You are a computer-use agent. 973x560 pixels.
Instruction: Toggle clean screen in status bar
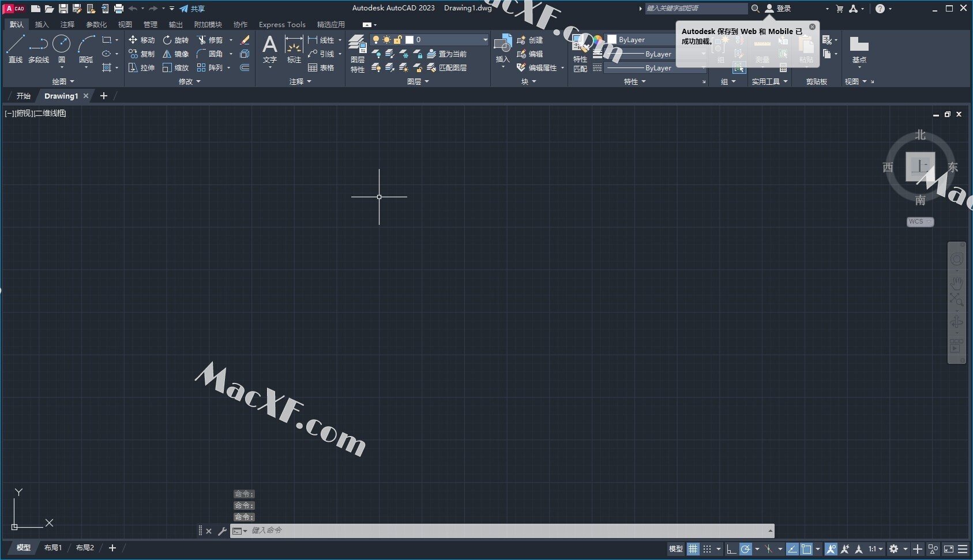point(949,549)
